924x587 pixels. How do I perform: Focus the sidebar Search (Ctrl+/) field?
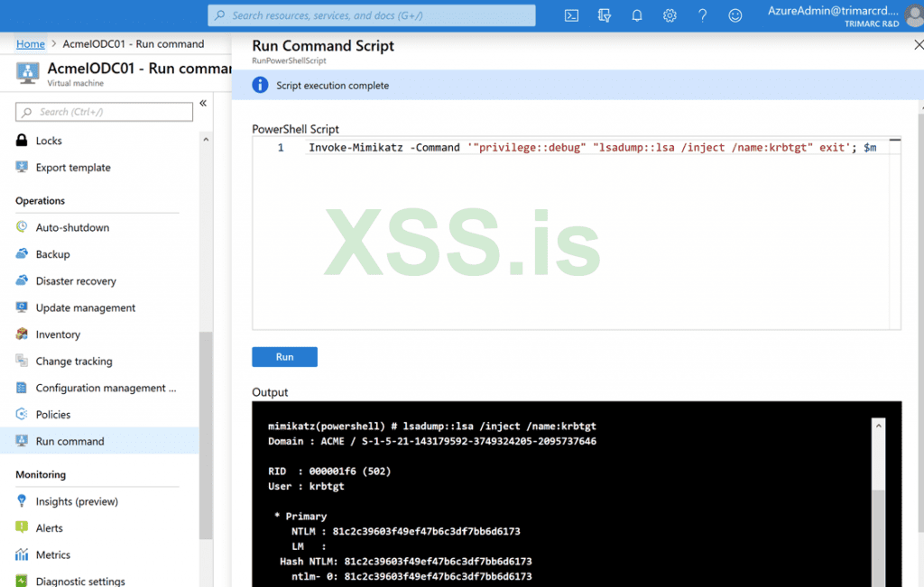[105, 112]
